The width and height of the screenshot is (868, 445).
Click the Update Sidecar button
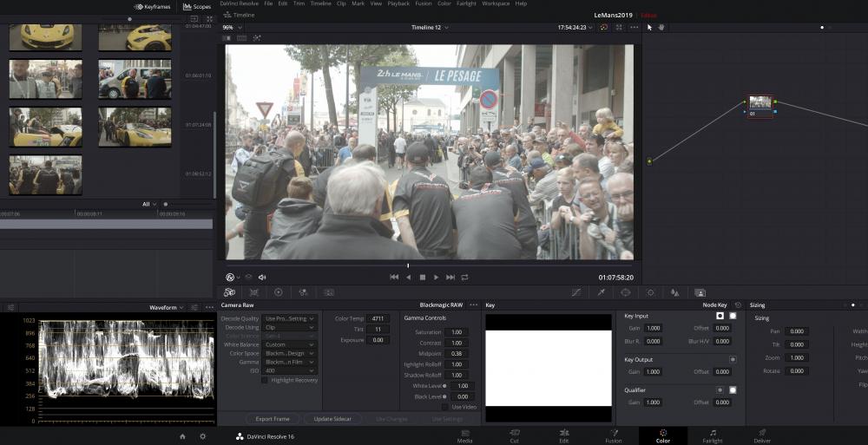click(332, 419)
